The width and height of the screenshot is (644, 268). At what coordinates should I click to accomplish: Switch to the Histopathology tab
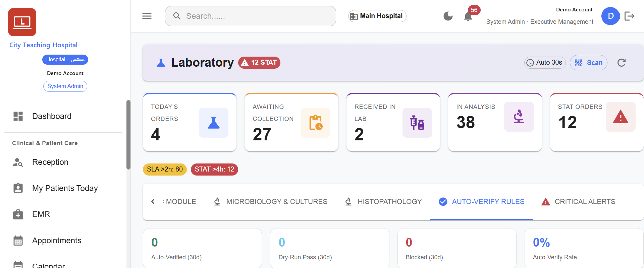tap(383, 202)
